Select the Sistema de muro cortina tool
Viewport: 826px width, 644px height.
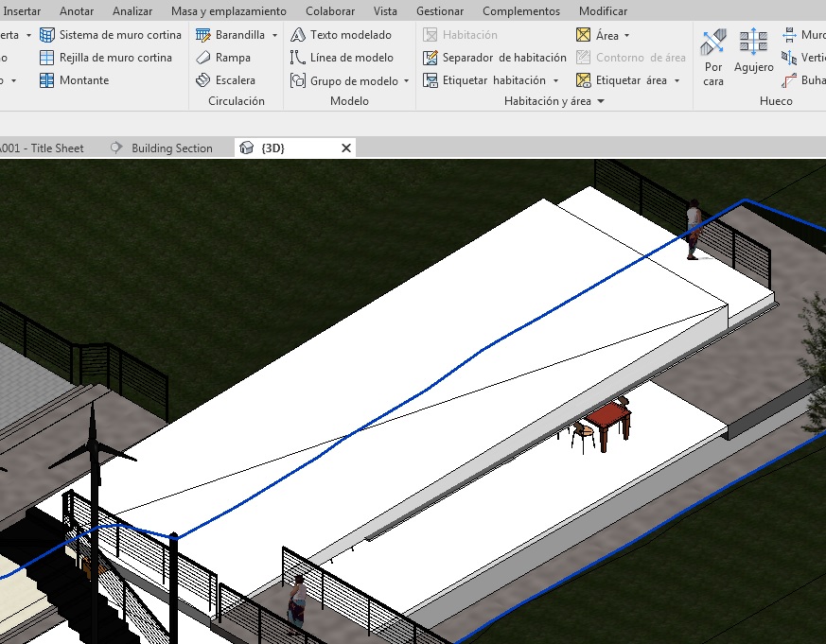[110, 35]
